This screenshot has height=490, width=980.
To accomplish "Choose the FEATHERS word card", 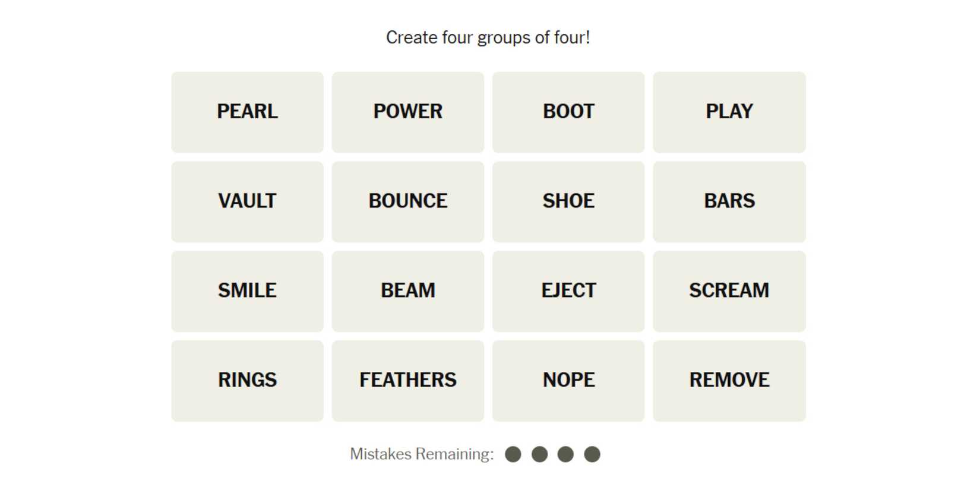I will [x=407, y=381].
